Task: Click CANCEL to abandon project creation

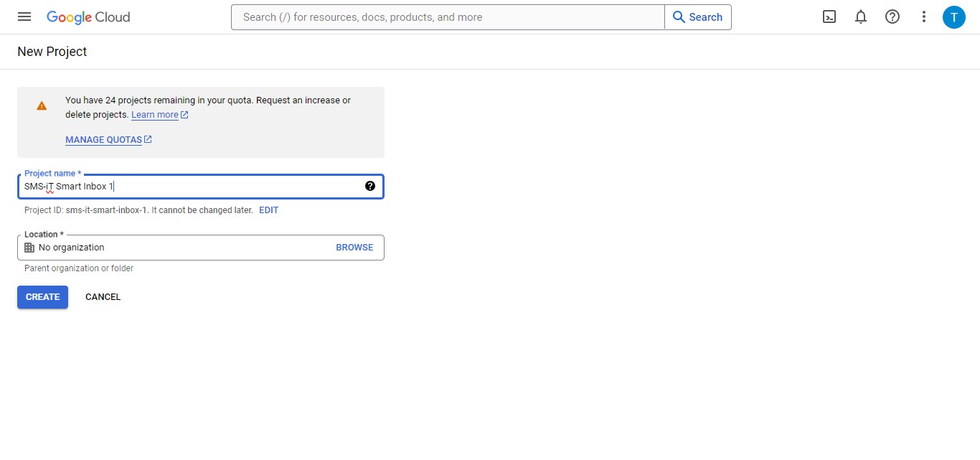Action: pyautogui.click(x=103, y=296)
